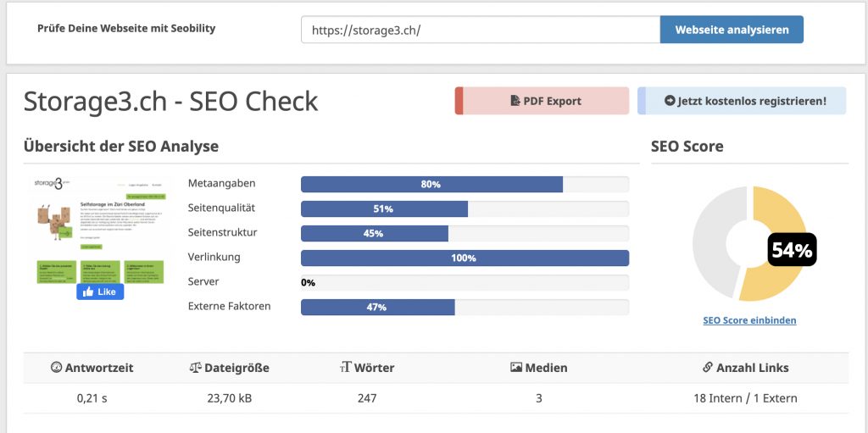Click the Server category label

(x=203, y=281)
